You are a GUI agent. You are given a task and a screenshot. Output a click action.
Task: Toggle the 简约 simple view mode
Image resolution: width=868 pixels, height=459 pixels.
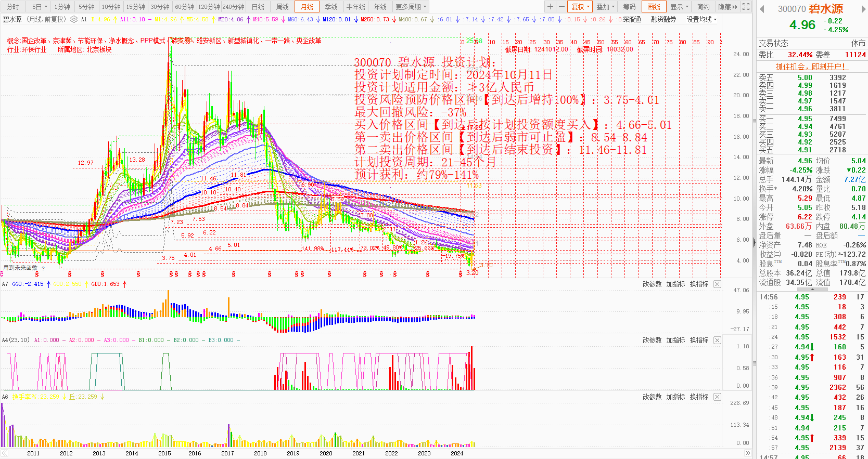[703, 7]
